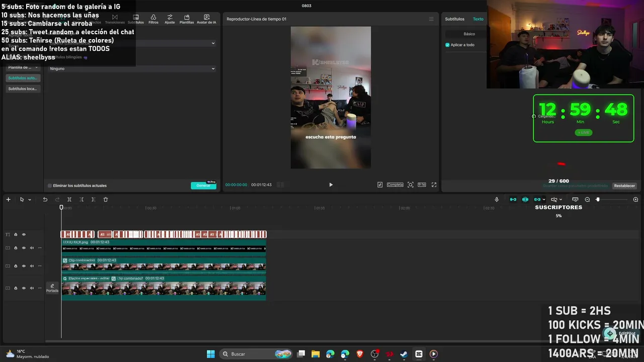Screen dimensions: 644x362
Task: Open the 9:16 aspect ratio selector
Action: click(x=422, y=185)
